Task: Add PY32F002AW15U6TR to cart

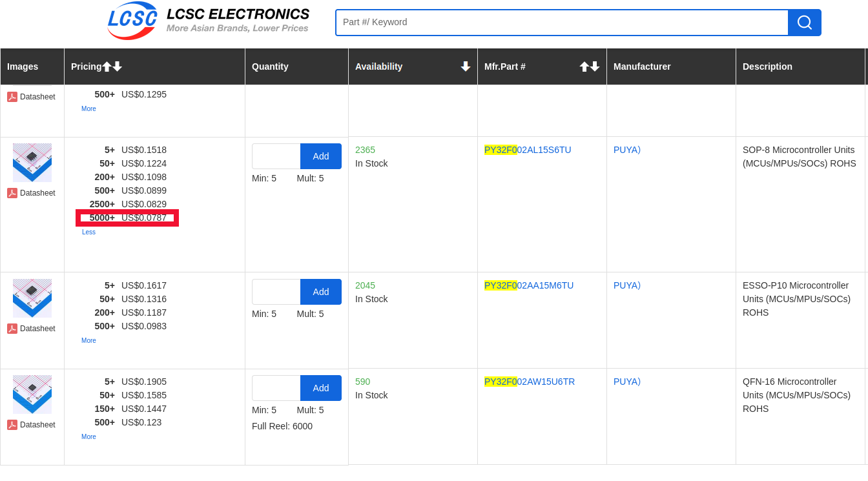Action: click(x=321, y=388)
